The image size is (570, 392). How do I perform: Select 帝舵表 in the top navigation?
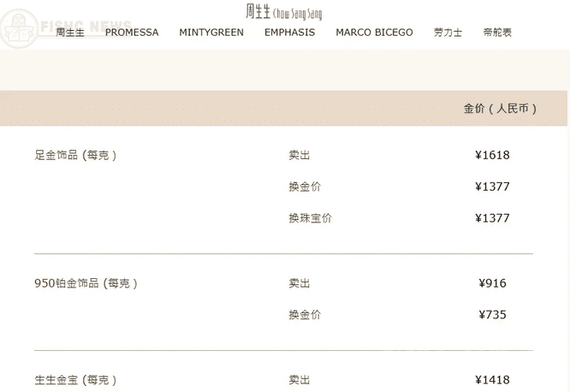tap(497, 33)
